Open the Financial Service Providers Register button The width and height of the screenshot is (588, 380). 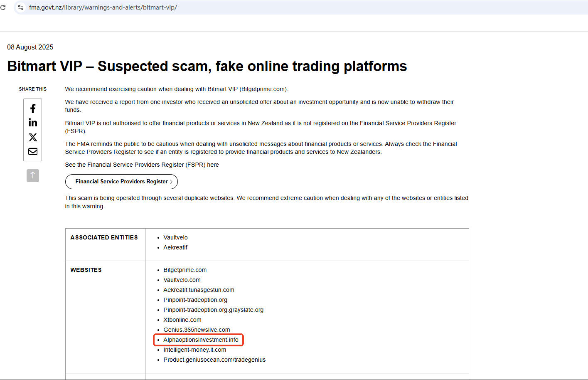pyautogui.click(x=121, y=182)
